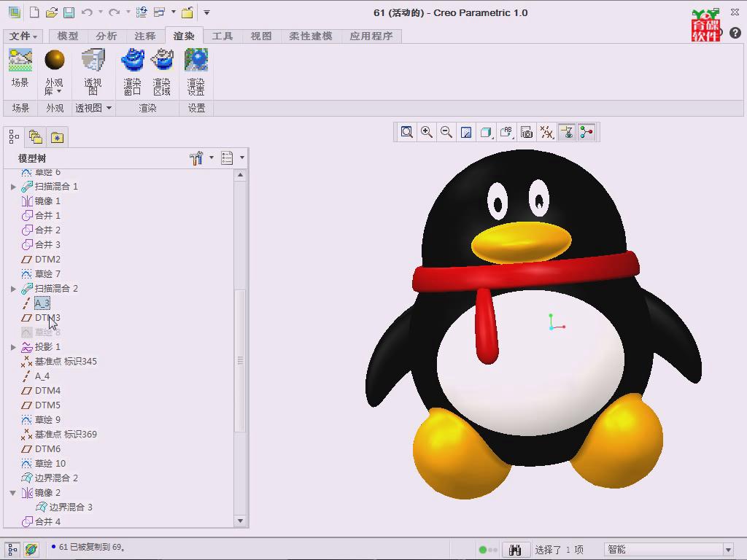The image size is (747, 560).
Task: Expand the 扫描混合 1 tree node
Action: pyautogui.click(x=13, y=187)
